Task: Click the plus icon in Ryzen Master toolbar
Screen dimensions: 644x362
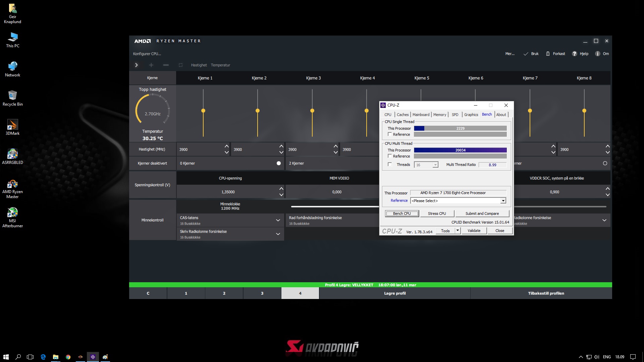Action: click(151, 65)
